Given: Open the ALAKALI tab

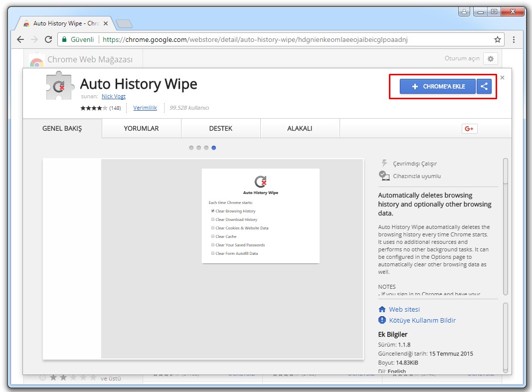Looking at the screenshot, I should click(300, 129).
